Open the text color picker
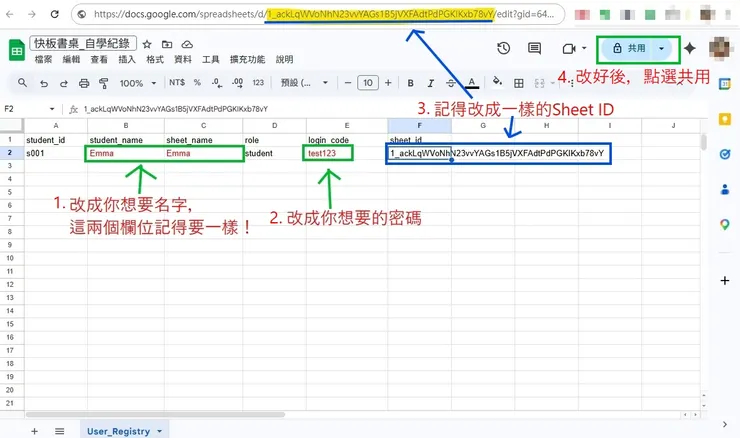740x438 pixels. [x=471, y=84]
